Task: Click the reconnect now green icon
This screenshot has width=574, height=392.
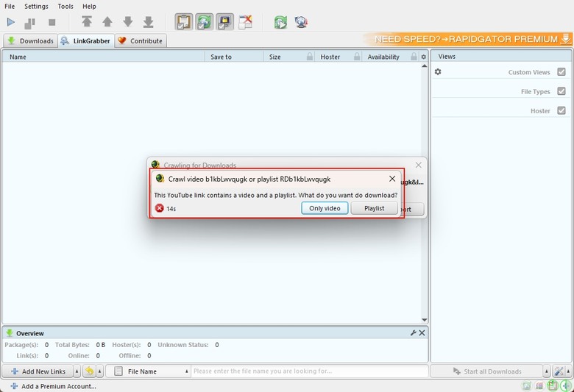Action: pyautogui.click(x=281, y=22)
